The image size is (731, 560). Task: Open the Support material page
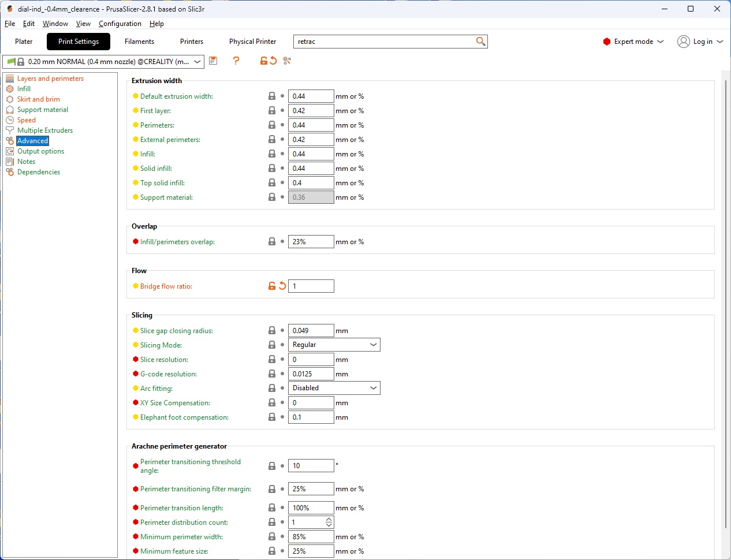[43, 110]
